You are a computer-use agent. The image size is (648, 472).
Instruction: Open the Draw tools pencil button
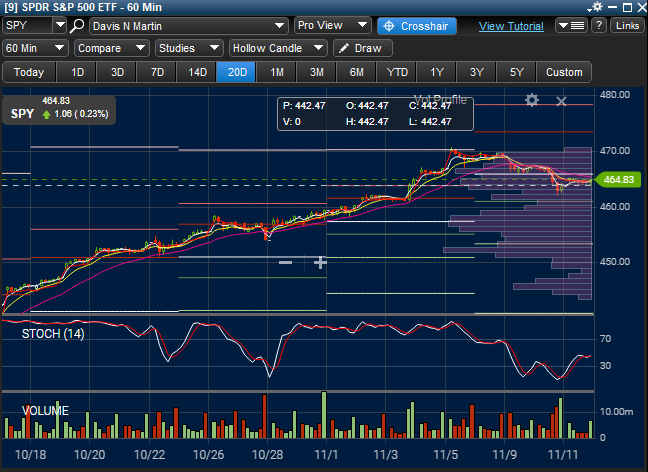[362, 48]
